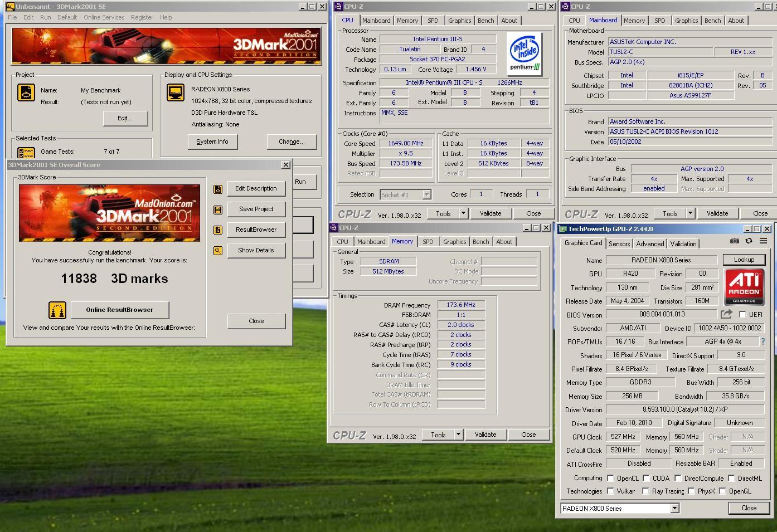This screenshot has height=532, width=777.
Task: Click the Bus Interface question mark icon
Action: (763, 341)
